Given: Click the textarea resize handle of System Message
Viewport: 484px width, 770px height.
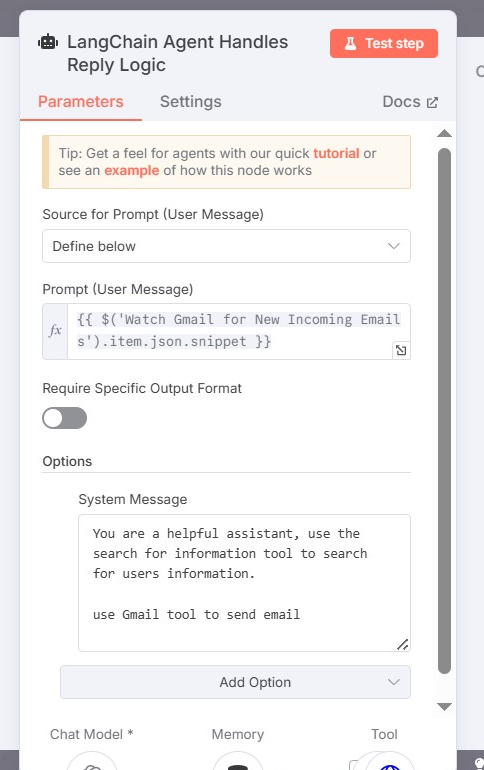Looking at the screenshot, I should point(403,644).
